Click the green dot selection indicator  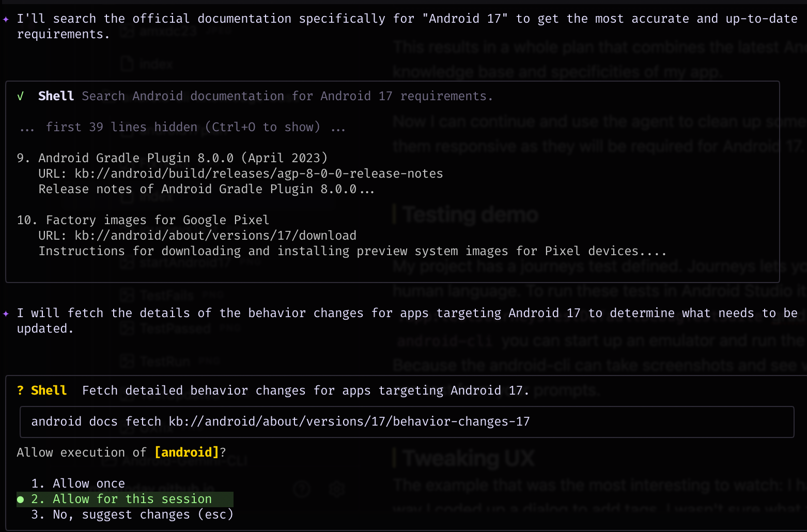coord(21,499)
